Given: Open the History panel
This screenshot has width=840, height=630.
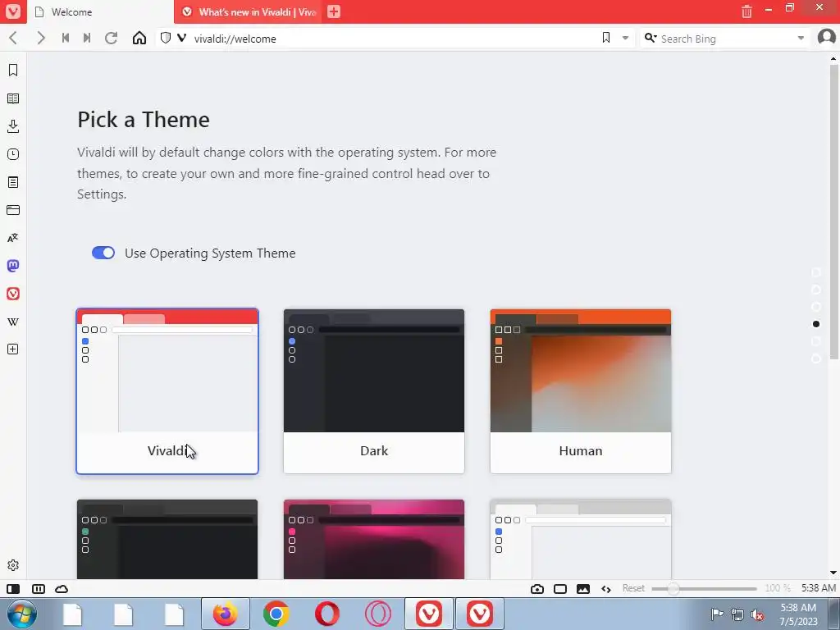Looking at the screenshot, I should point(13,154).
